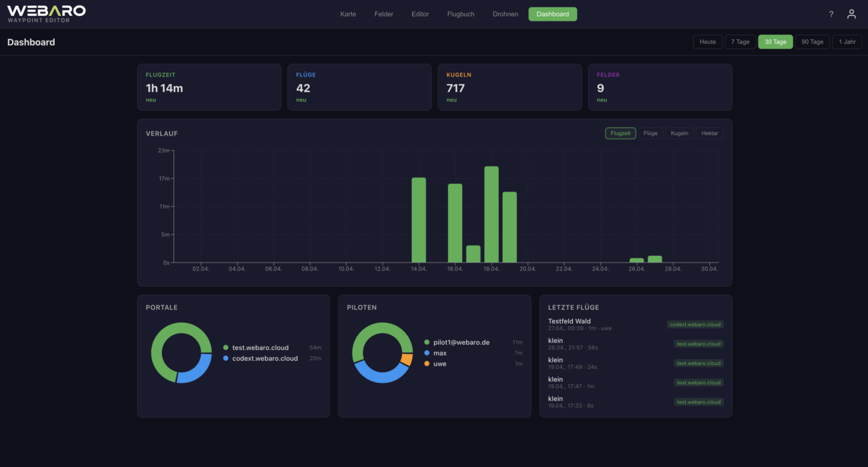This screenshot has height=467, width=868.
Task: Set time range to Heute
Action: coord(708,41)
